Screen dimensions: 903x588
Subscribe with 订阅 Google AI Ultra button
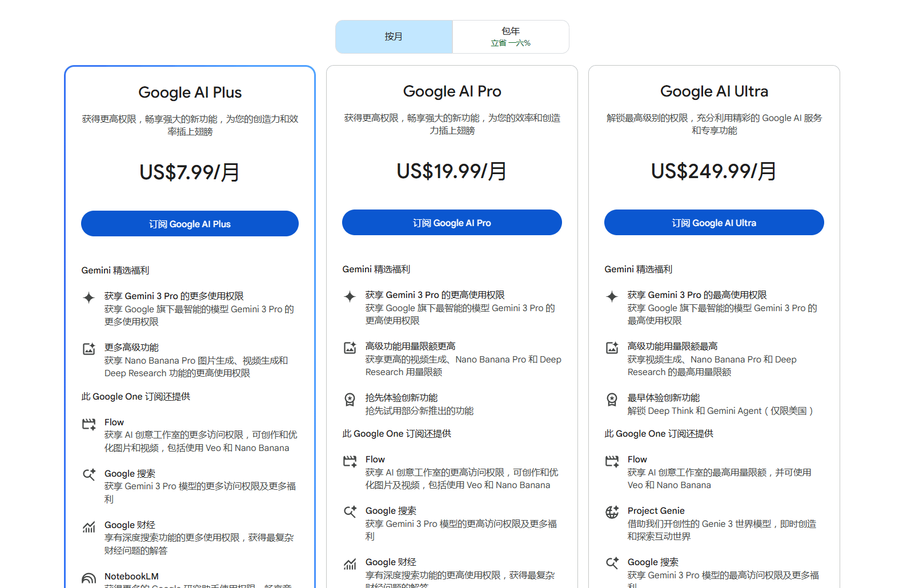coord(714,223)
